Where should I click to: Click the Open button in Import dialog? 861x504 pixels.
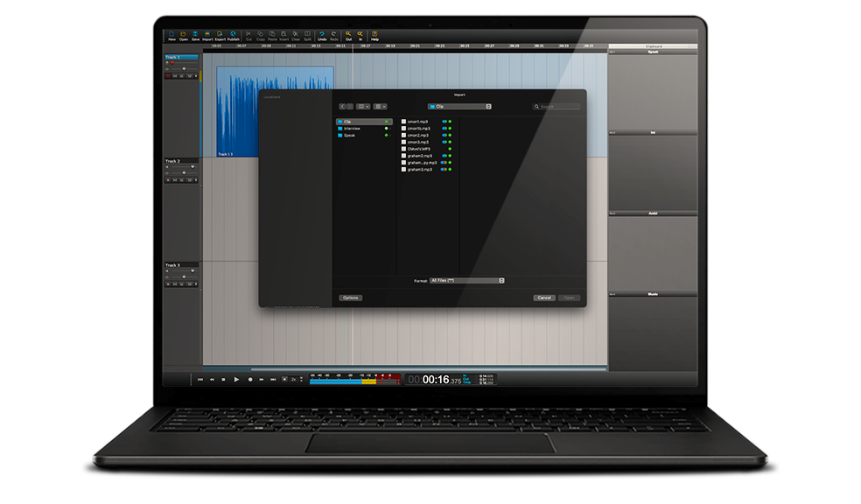click(569, 297)
